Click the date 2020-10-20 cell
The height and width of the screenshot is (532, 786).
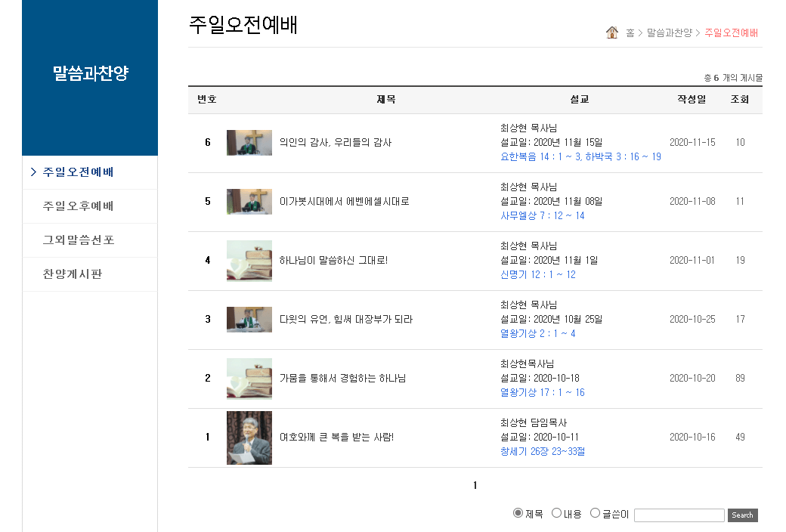(692, 378)
